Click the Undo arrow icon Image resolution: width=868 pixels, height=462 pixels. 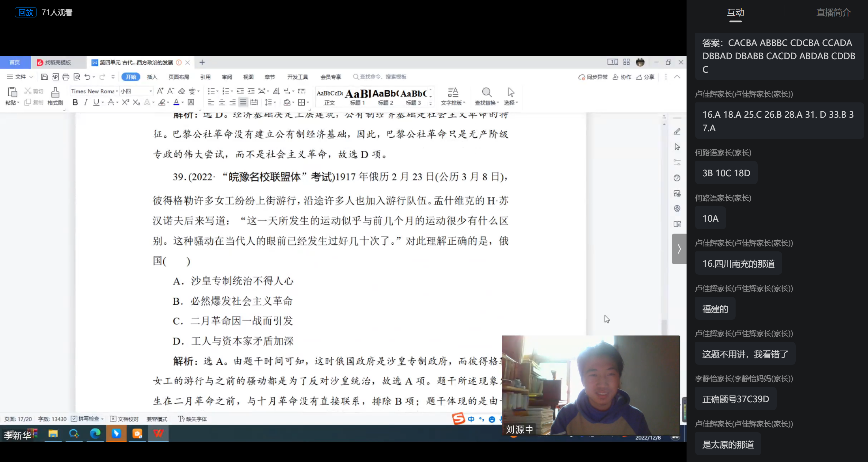(x=87, y=77)
